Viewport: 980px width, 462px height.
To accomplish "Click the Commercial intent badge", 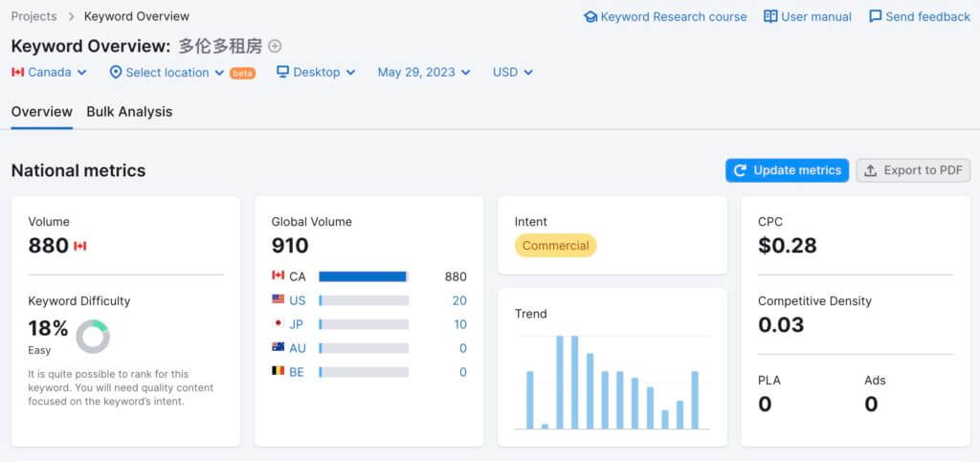I will [x=556, y=246].
